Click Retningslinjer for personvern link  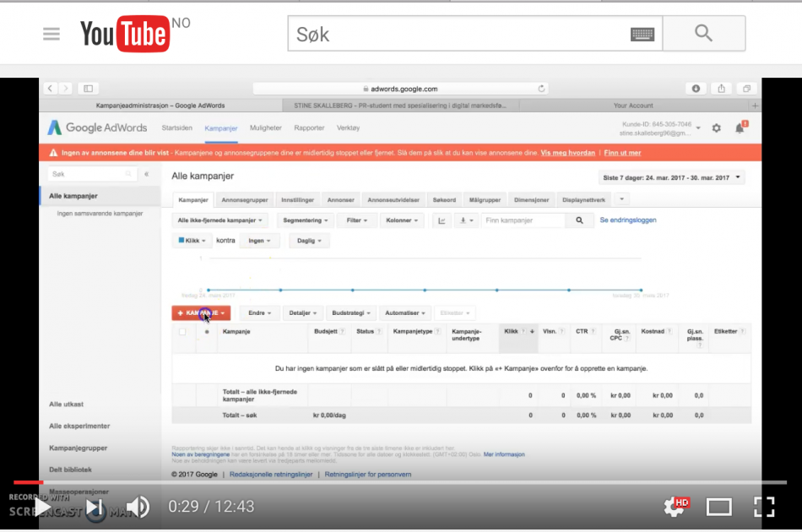368,475
